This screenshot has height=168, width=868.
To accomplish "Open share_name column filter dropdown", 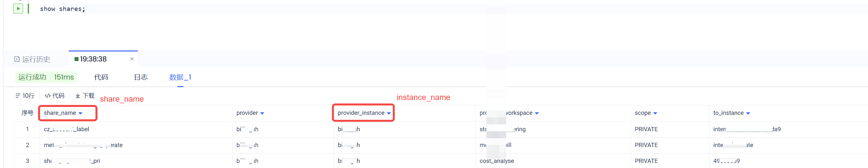I will tap(80, 113).
